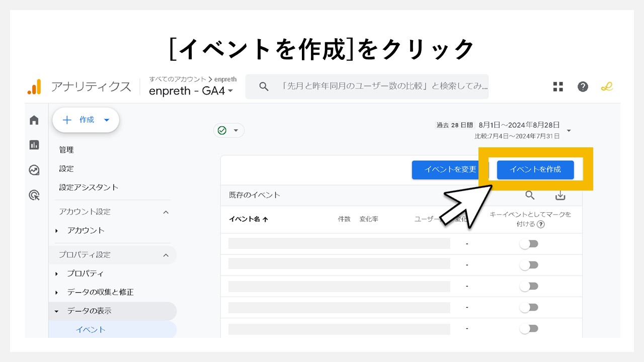The image size is (644, 362).
Task: Open Explore using the compass icon
Action: tap(33, 170)
